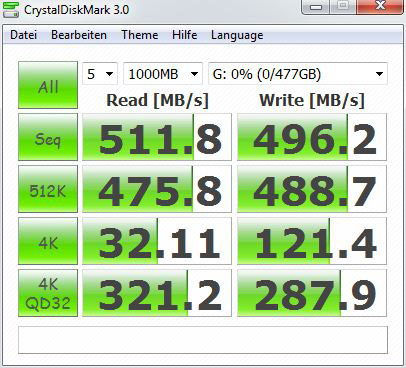Select the Seq write value 496.2
The height and width of the screenshot is (368, 406).
coord(312,137)
